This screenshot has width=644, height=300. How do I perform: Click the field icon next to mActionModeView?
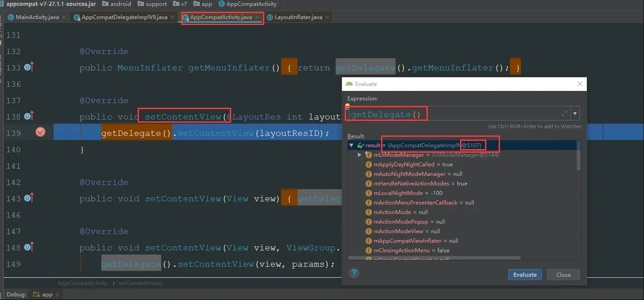pos(369,231)
